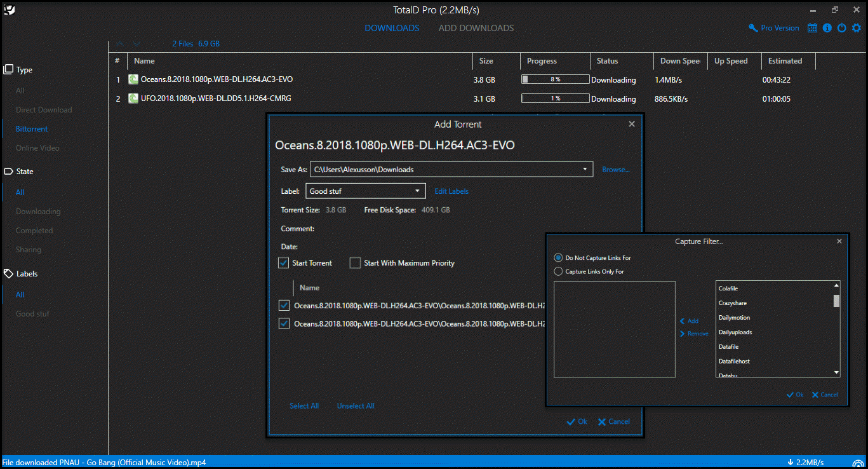Open the settings gear icon

[856, 28]
